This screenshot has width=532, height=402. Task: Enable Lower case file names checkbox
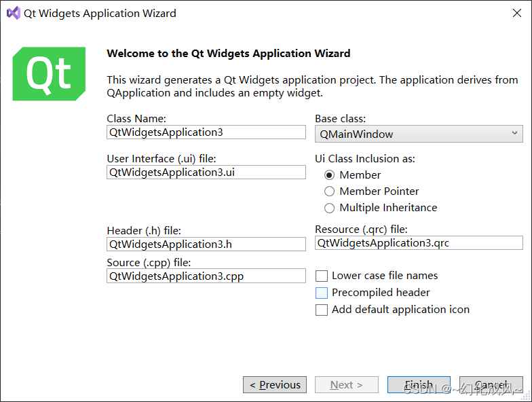tap(322, 276)
